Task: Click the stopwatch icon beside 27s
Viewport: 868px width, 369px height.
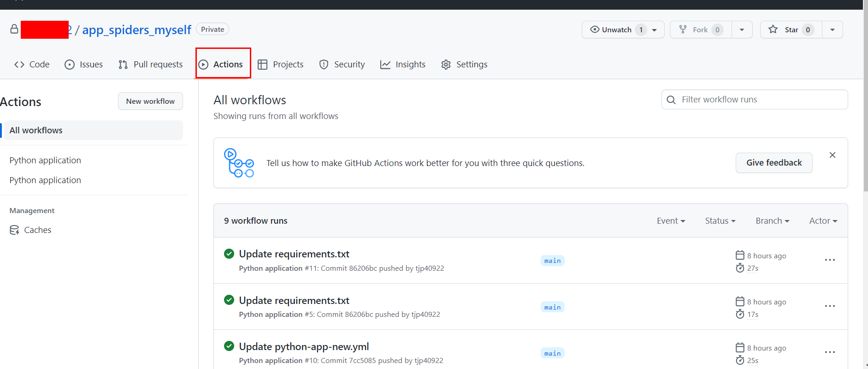Action: (740, 268)
